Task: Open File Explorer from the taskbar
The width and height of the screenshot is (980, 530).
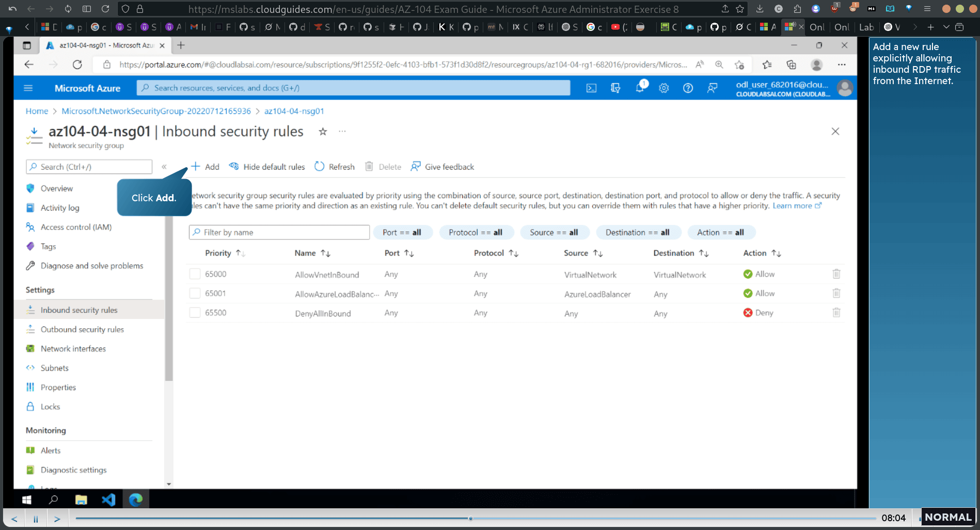Action: click(81, 500)
